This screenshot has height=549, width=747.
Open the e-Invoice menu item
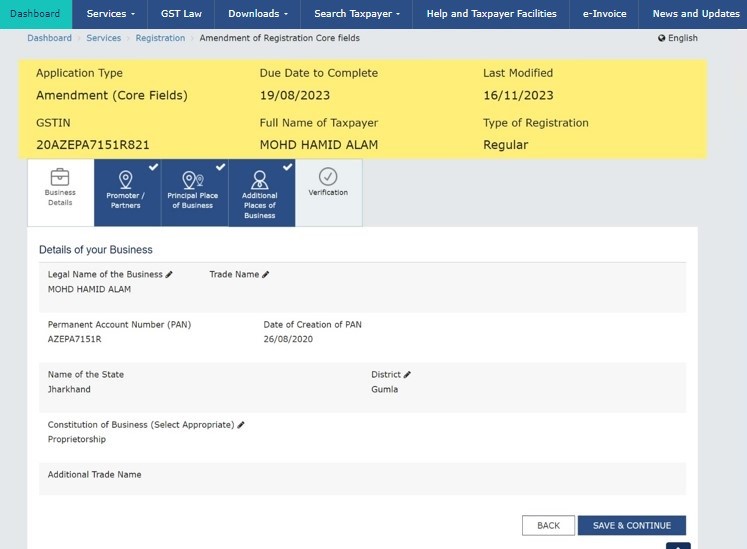(x=604, y=14)
